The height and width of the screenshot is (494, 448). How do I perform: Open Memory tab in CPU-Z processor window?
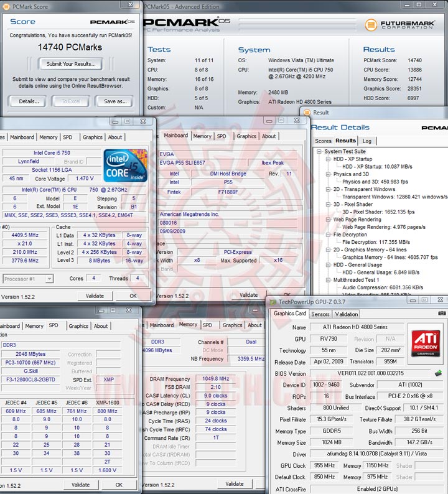(x=48, y=137)
